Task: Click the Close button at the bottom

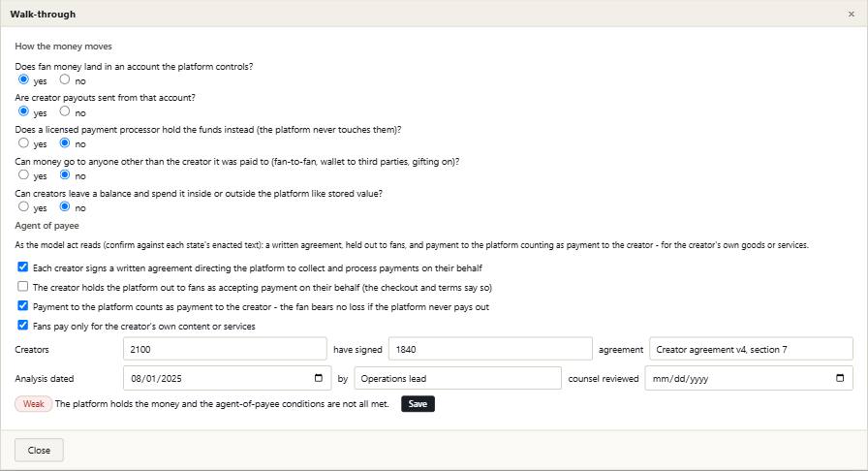Action: point(39,450)
